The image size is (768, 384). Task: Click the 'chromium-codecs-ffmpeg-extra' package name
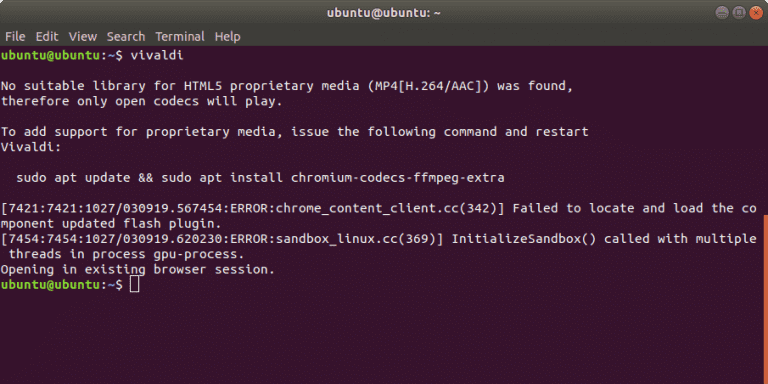398,178
